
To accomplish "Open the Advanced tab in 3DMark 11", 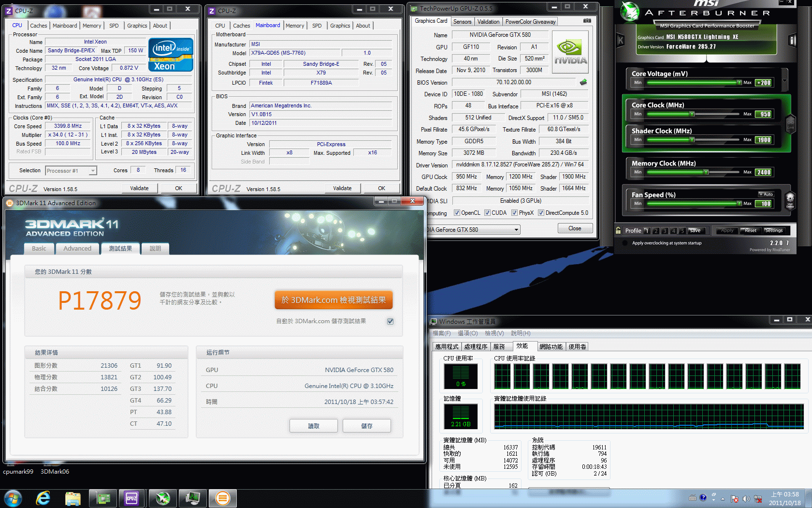I will pos(77,249).
